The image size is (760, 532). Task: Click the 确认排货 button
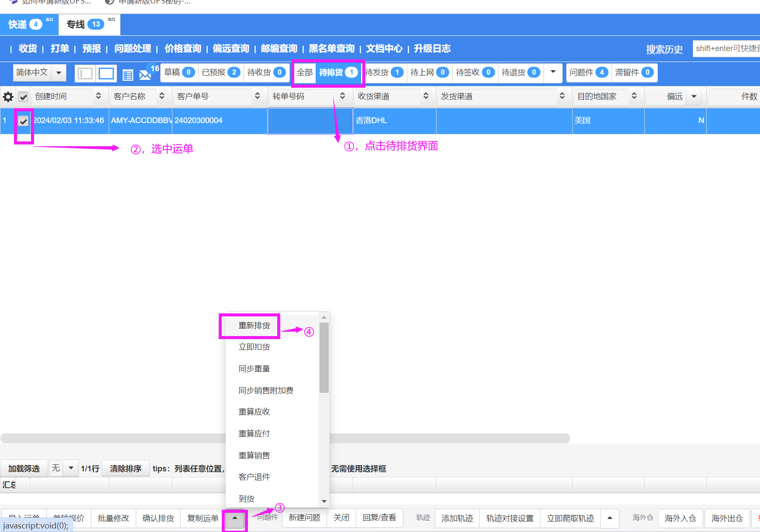(x=158, y=518)
